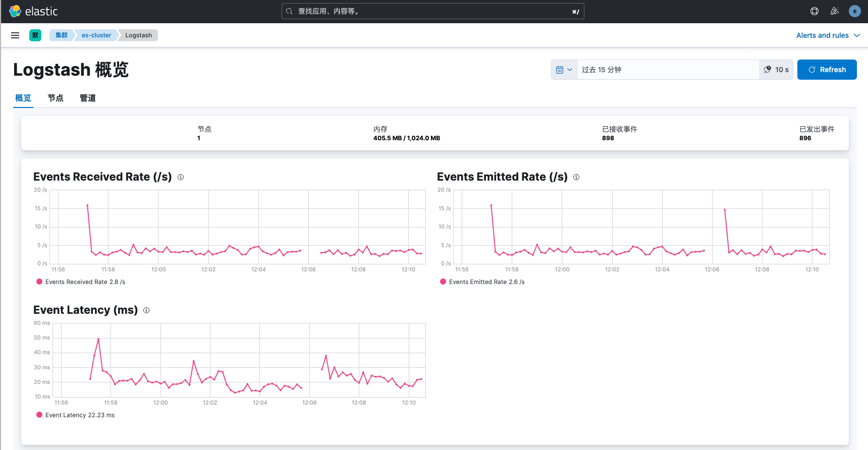Toggle the Events Emitted Rate legend swatch
Screen dimensions: 868x450
click(x=443, y=282)
